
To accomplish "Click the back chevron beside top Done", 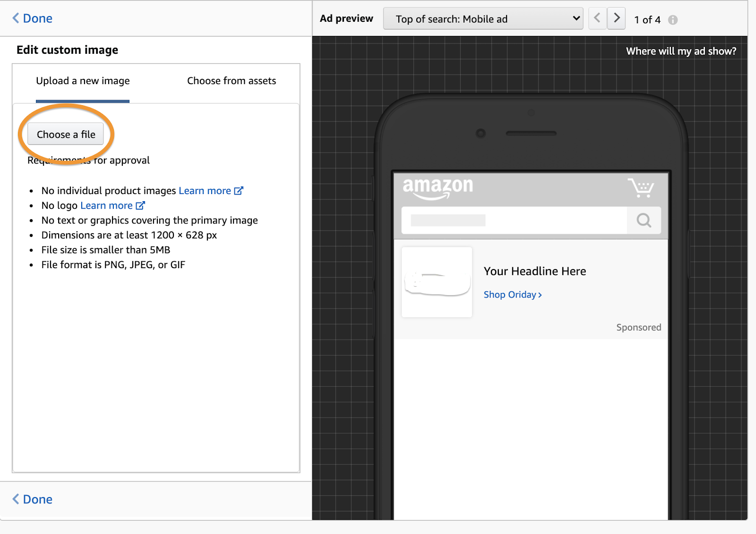I will pos(16,18).
